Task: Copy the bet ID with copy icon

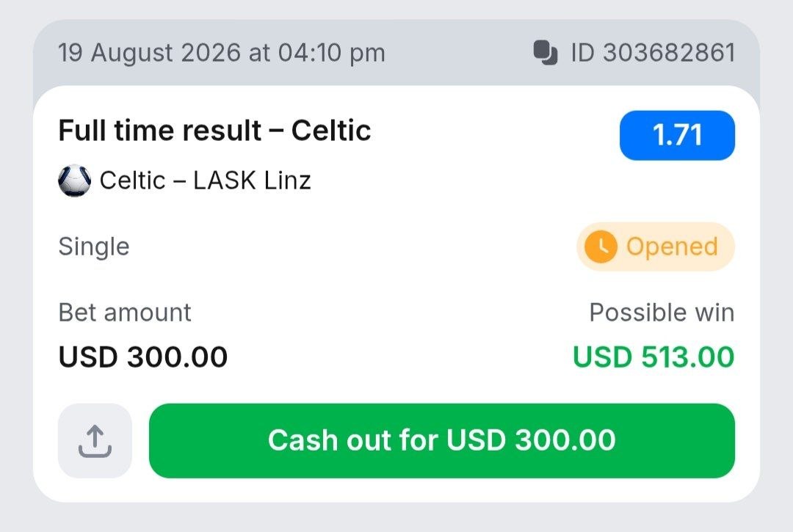Action: (545, 53)
